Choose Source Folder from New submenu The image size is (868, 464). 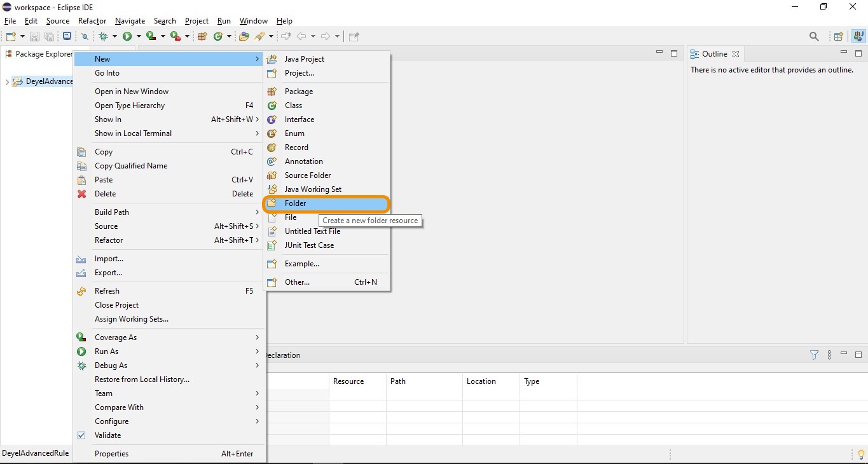tap(326, 175)
